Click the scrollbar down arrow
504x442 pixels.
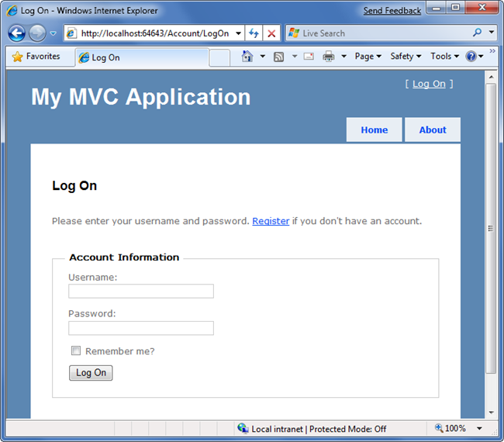491,412
